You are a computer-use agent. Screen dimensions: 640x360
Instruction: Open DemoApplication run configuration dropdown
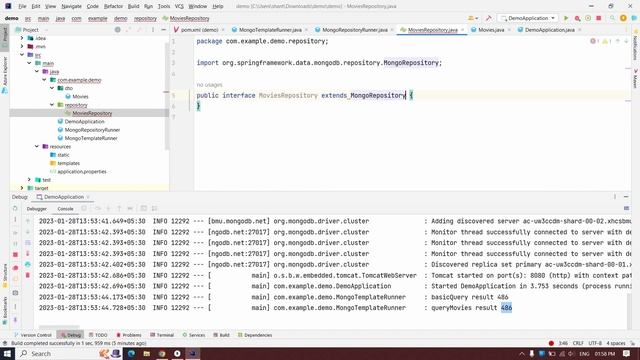pos(528,18)
